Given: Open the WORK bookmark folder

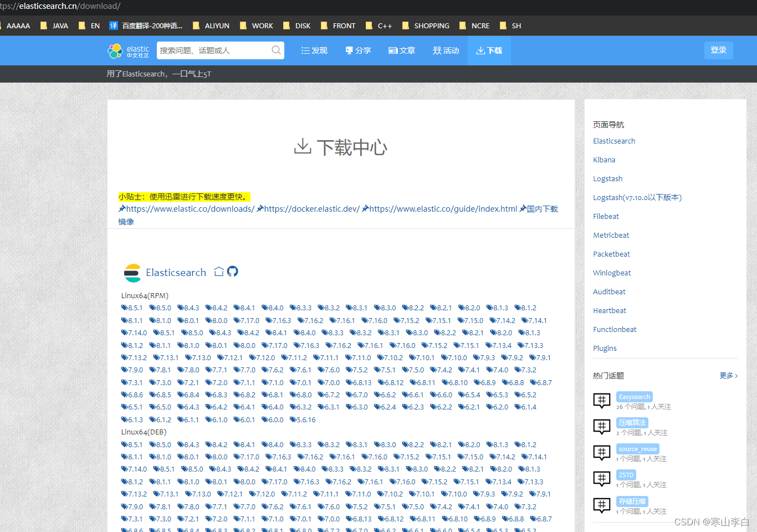Looking at the screenshot, I should pos(257,25).
